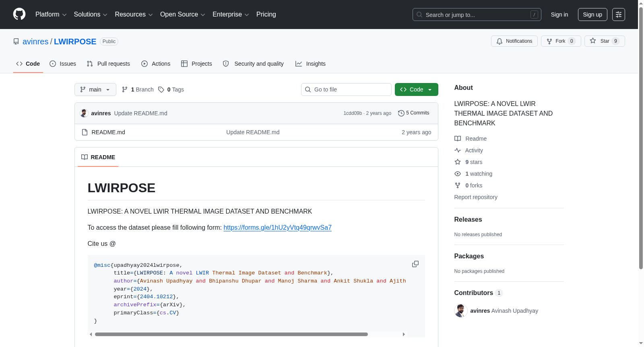Open the avinres owner profile link

pos(35,42)
